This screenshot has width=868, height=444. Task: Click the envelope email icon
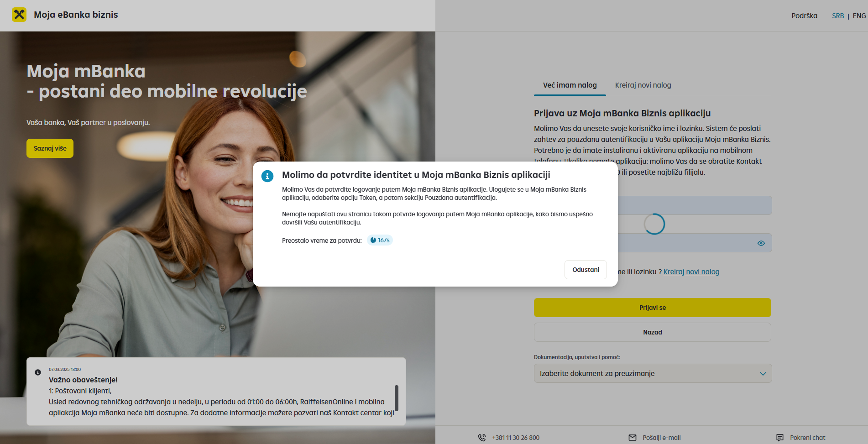tap(633, 438)
